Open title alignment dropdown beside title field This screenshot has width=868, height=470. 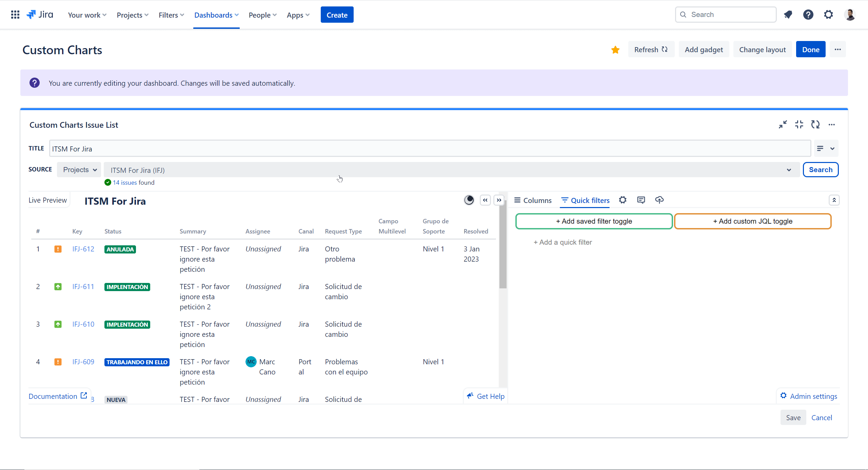tap(826, 148)
